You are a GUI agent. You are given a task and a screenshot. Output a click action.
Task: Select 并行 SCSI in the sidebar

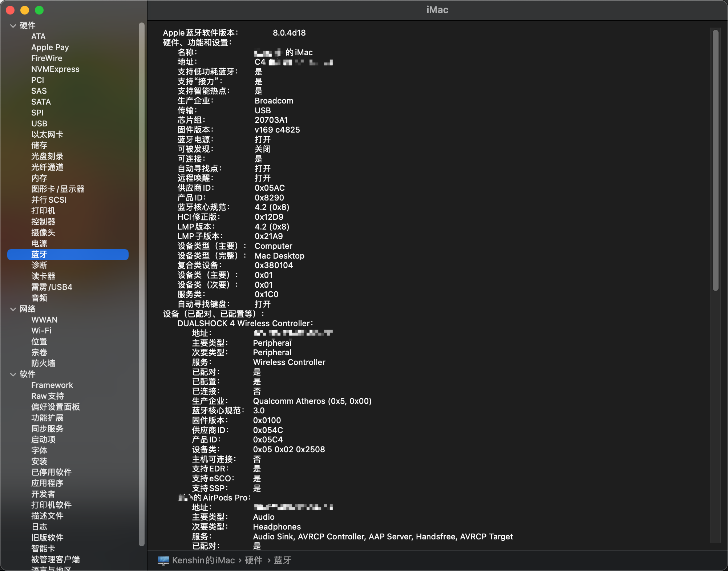pyautogui.click(x=49, y=200)
